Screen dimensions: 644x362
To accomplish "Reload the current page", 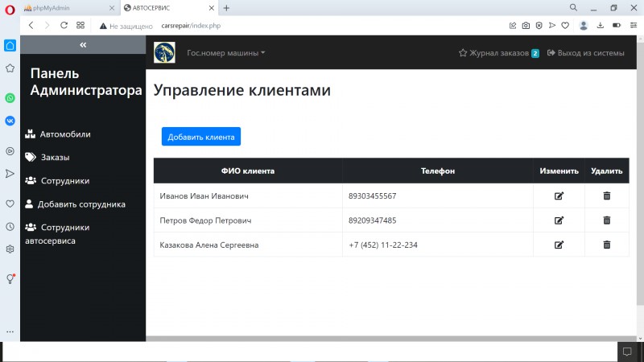I will coord(64,26).
